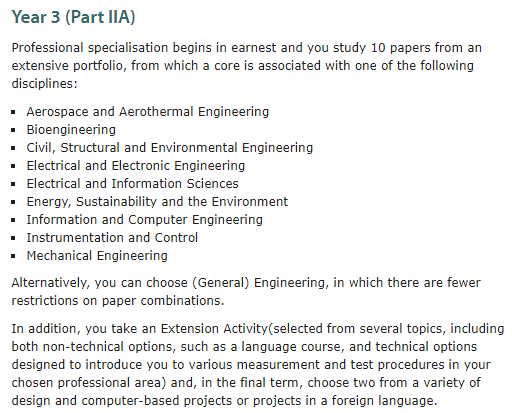Select Information and Computer Engineering item
Viewport: 512px width, 413px height.
click(144, 220)
